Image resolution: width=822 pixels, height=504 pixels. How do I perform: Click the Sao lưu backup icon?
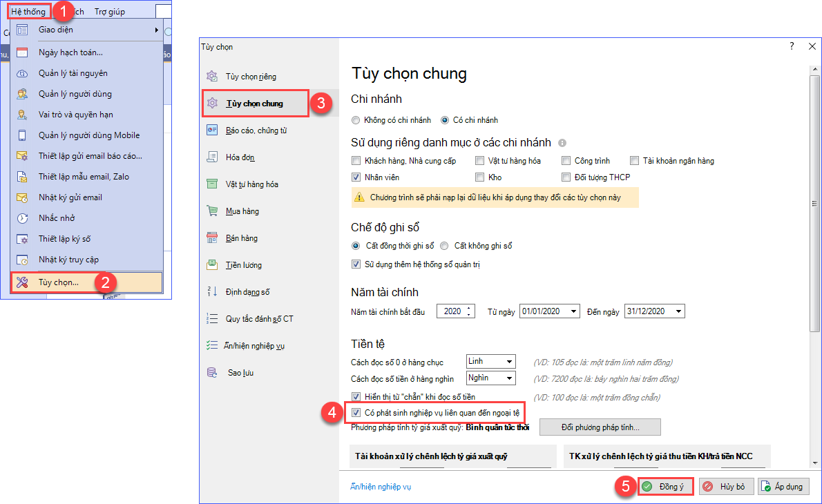tap(213, 373)
